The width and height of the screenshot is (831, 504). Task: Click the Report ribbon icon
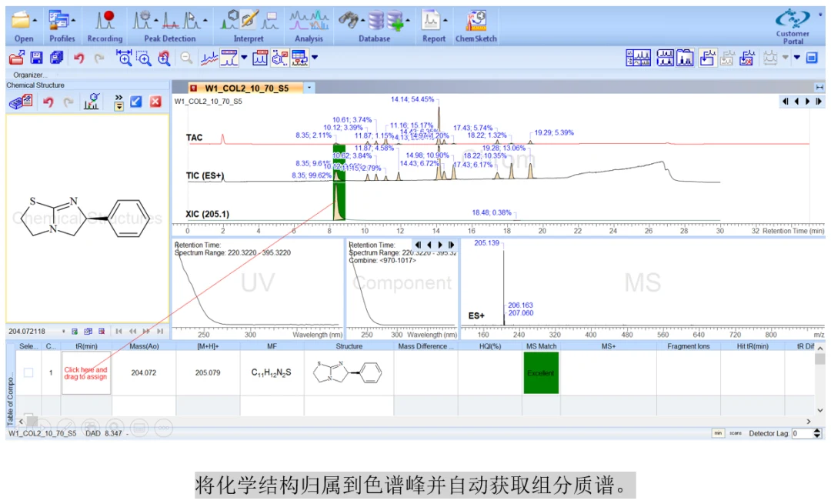(431, 22)
